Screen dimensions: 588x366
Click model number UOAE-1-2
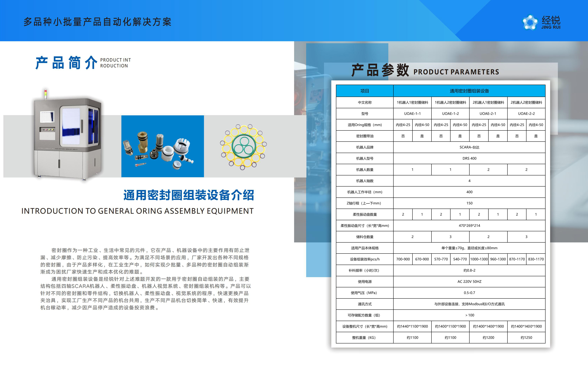450,114
